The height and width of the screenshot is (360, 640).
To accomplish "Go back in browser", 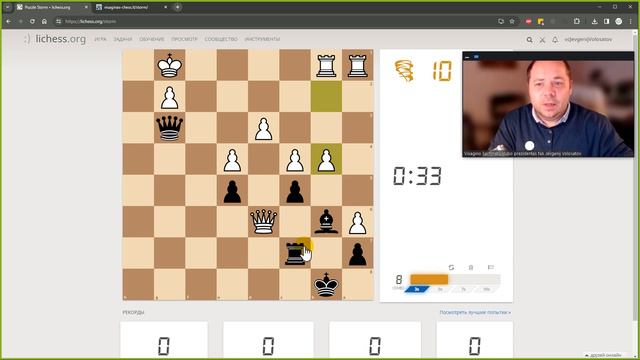I will point(9,21).
